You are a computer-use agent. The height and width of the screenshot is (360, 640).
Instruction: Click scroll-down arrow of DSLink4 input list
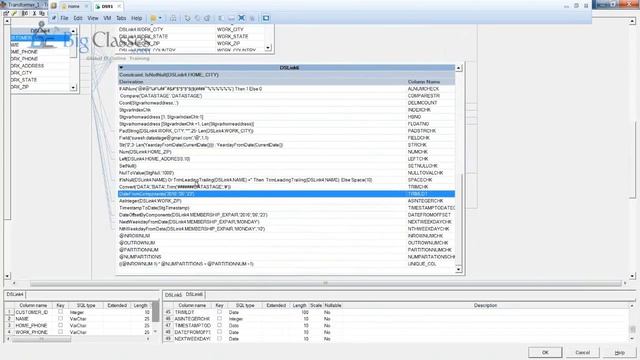[73, 87]
